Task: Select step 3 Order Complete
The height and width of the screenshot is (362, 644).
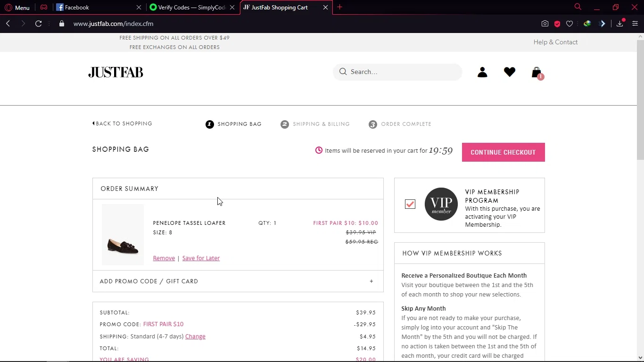Action: click(400, 124)
